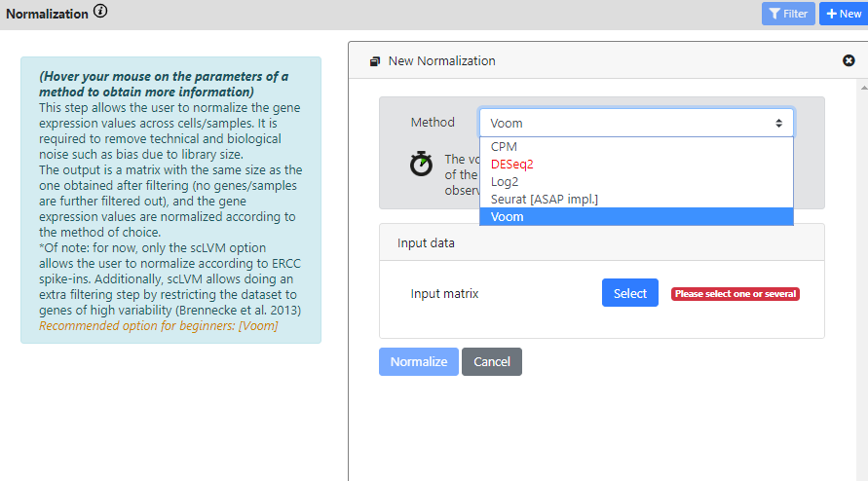Click the 'Hover your mouse on the parameters' hint

point(164,84)
